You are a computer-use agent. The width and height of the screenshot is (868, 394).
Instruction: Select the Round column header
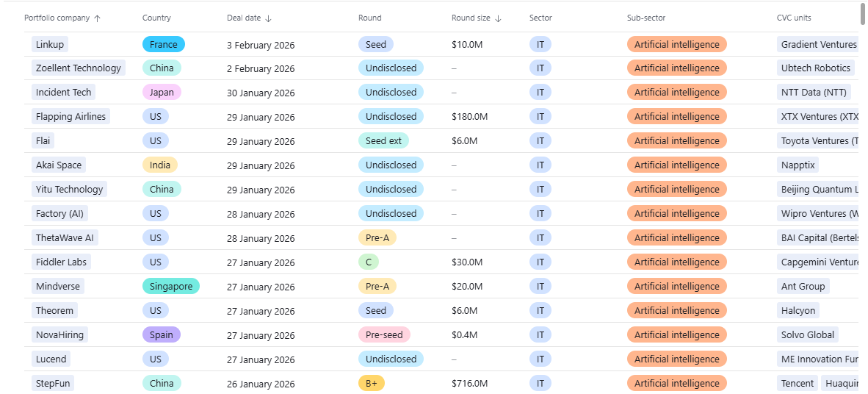coord(369,18)
